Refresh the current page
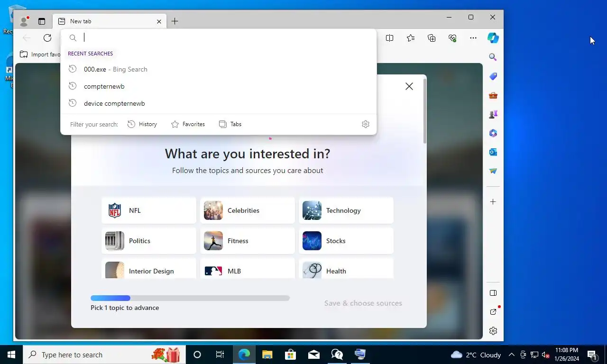 pos(47,38)
